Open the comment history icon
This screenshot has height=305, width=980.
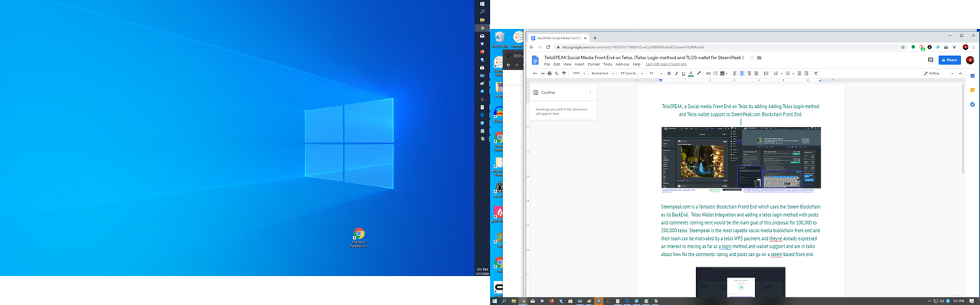point(930,60)
